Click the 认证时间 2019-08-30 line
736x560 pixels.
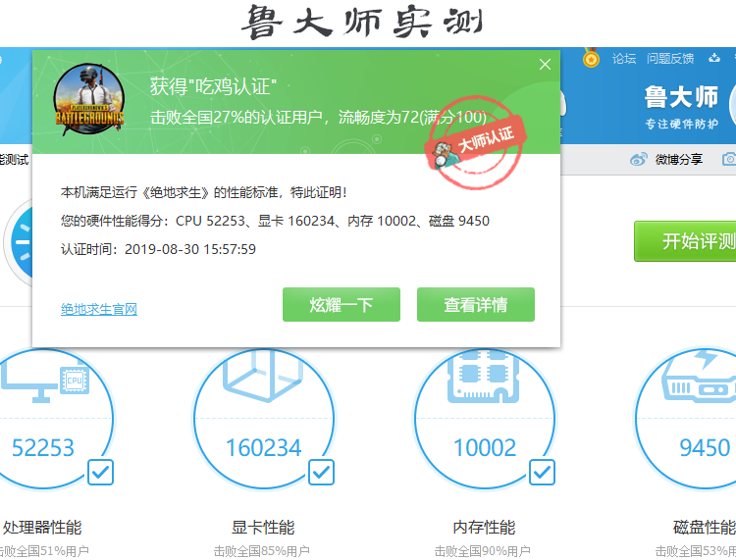pyautogui.click(x=158, y=249)
